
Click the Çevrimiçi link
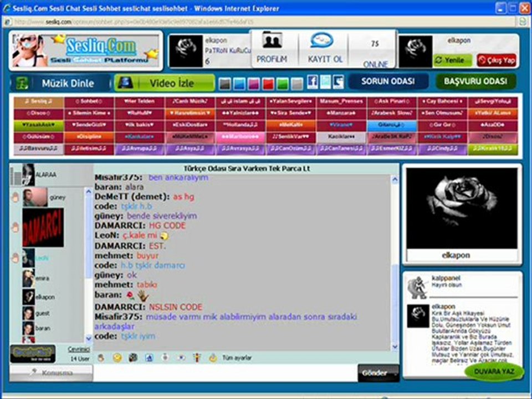(x=79, y=350)
